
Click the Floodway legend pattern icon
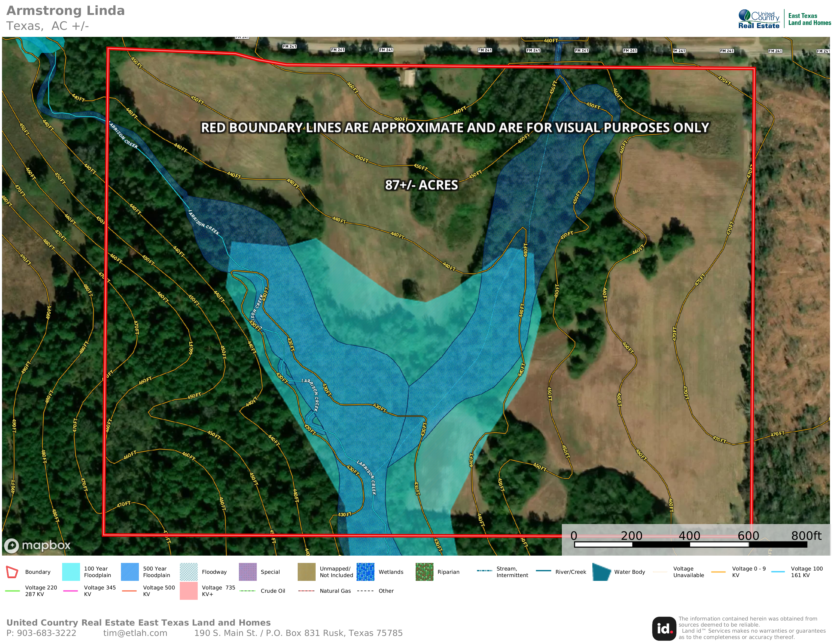[x=188, y=572]
